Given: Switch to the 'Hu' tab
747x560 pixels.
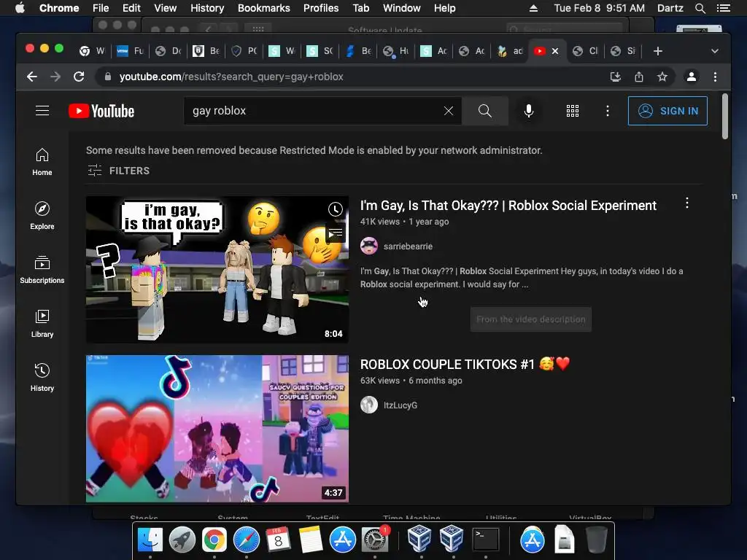Looking at the screenshot, I should pos(396,51).
